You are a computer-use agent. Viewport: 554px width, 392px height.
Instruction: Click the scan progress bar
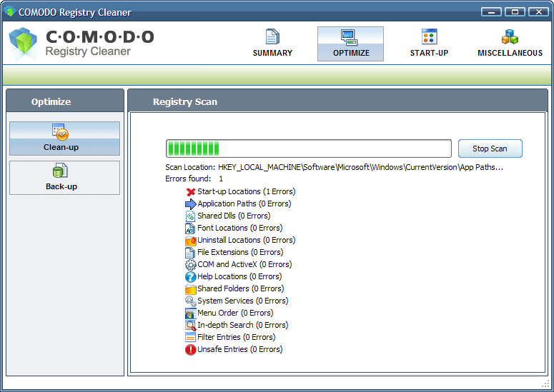pos(308,149)
